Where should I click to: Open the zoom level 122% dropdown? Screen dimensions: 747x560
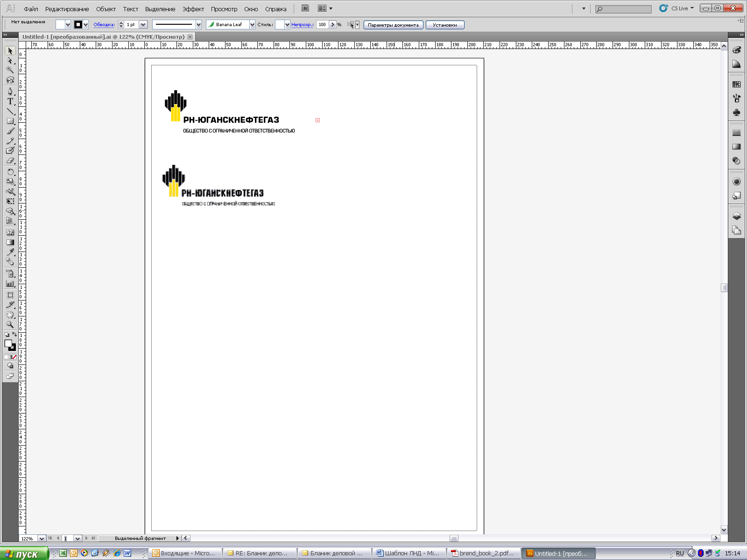(x=42, y=539)
